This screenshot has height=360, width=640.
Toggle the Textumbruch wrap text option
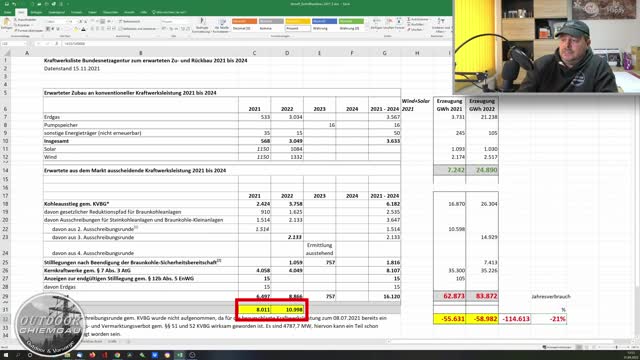coord(129,21)
